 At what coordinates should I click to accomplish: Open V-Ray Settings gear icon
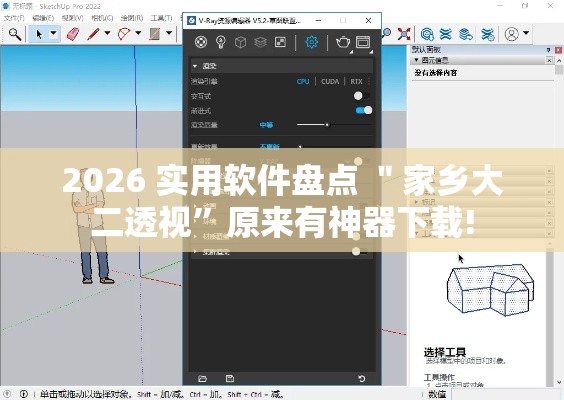click(x=311, y=42)
